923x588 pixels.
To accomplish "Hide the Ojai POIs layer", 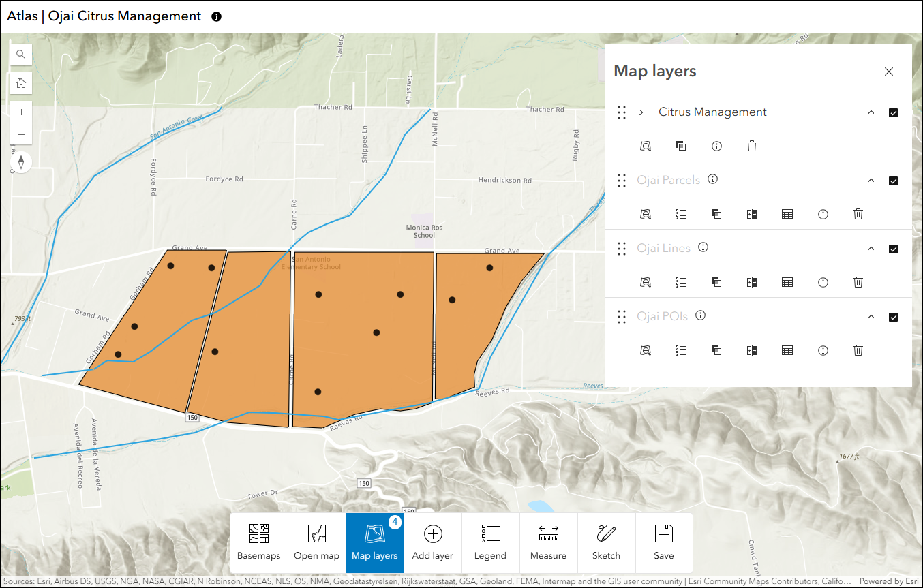I will click(893, 318).
